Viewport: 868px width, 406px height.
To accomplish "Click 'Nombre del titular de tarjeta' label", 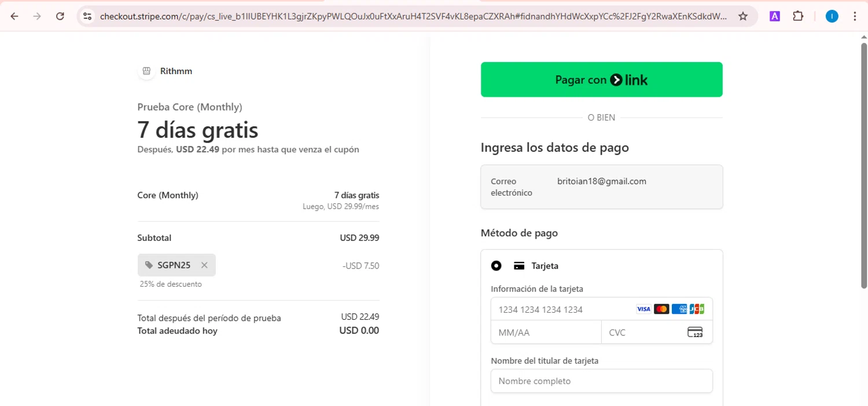I will 545,361.
